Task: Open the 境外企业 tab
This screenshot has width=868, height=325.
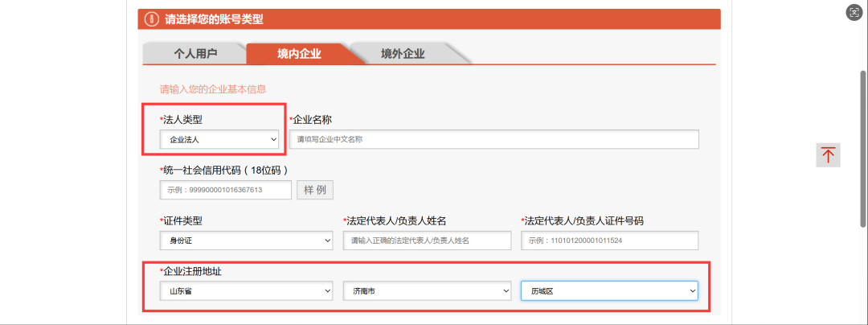Action: point(403,54)
